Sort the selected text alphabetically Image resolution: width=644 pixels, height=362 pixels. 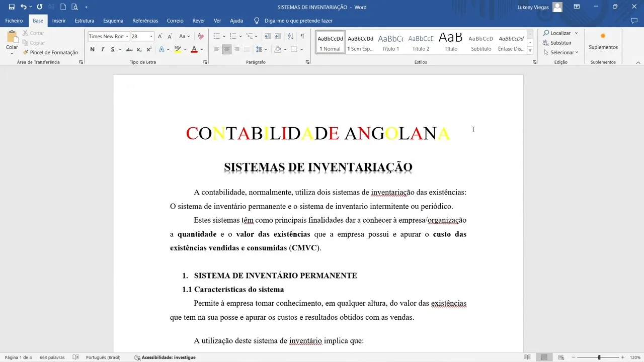click(291, 36)
